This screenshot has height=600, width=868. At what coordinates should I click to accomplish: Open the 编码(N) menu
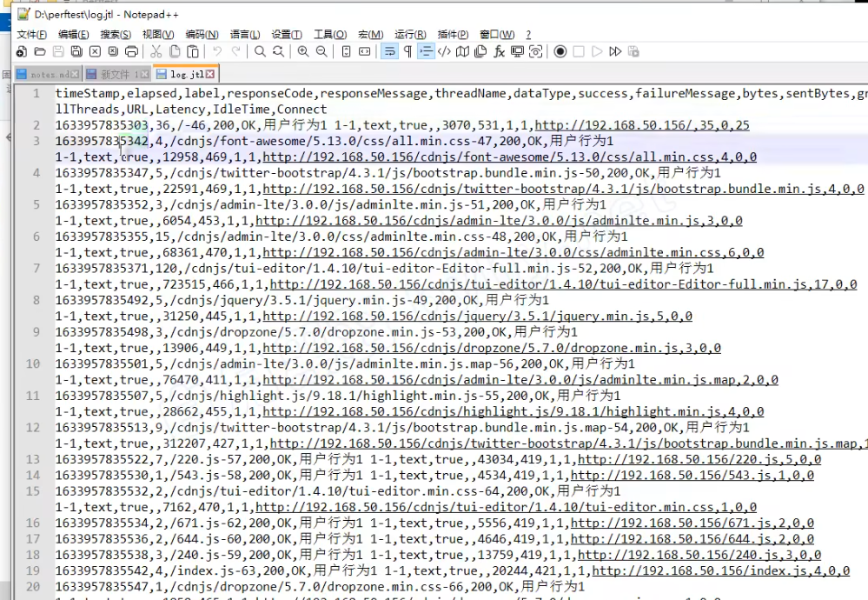pos(202,35)
